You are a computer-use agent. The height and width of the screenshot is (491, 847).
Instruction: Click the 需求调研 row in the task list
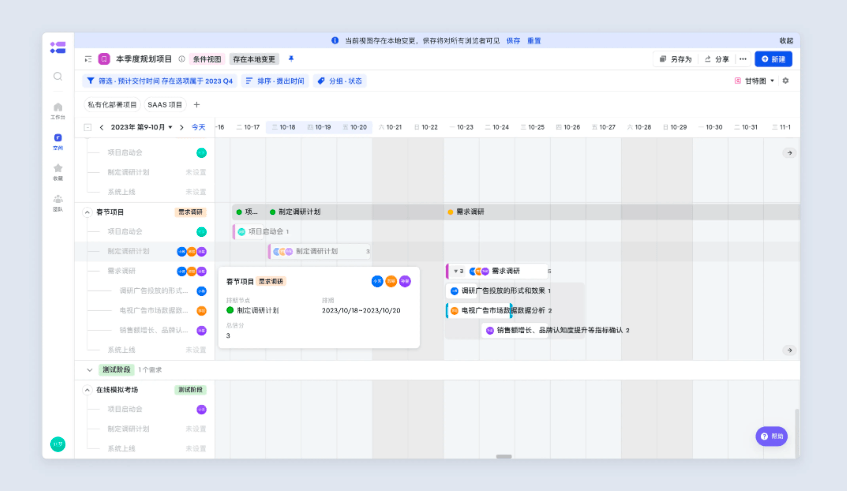click(x=145, y=271)
